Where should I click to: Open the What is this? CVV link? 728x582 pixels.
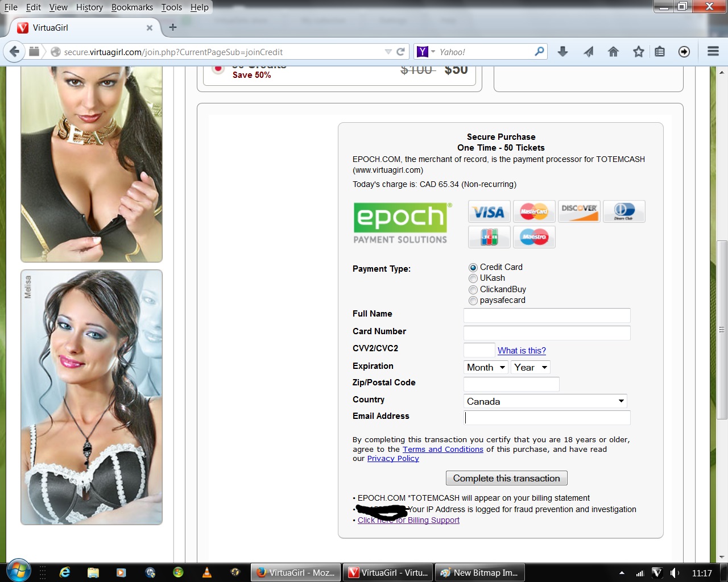(522, 351)
